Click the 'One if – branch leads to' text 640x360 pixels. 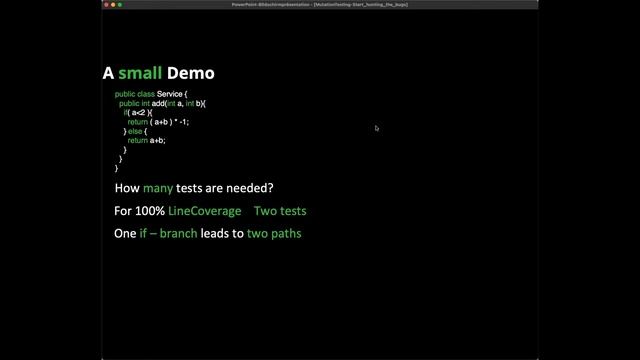pyautogui.click(x=179, y=233)
